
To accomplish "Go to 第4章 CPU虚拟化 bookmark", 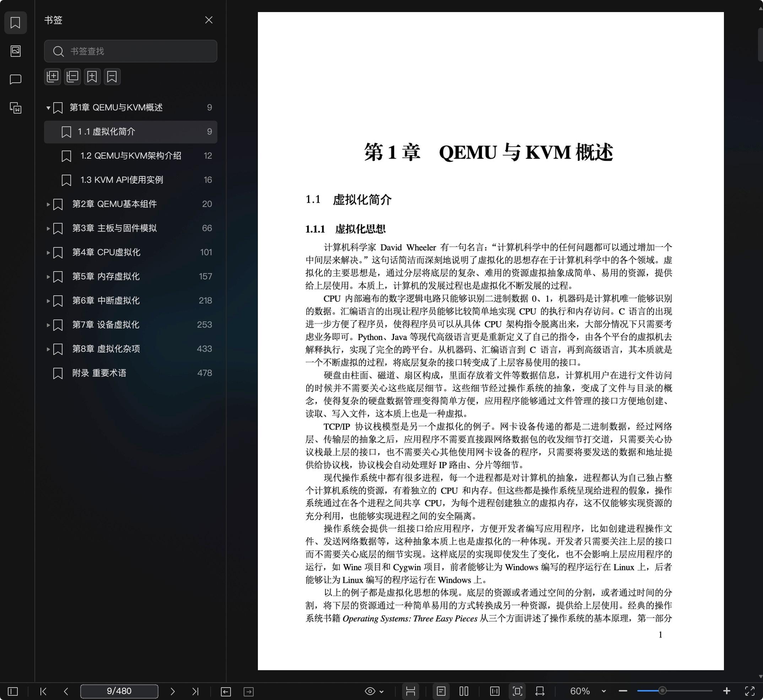I will coord(130,252).
